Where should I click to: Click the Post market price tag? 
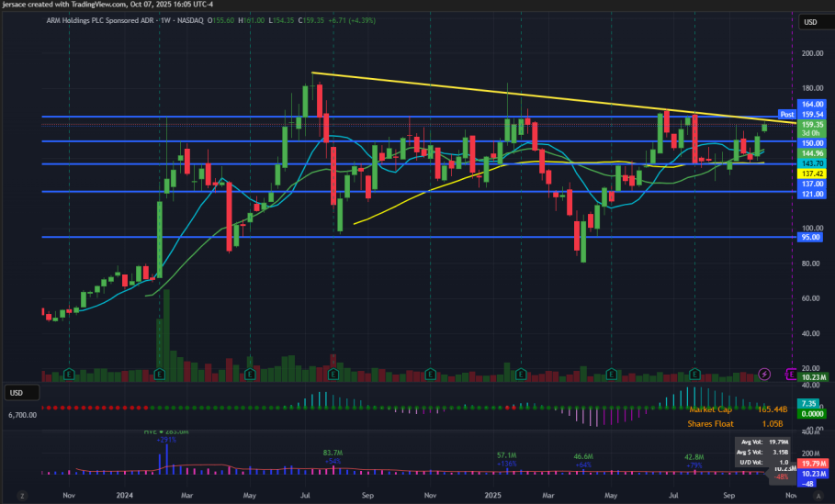pyautogui.click(x=787, y=115)
